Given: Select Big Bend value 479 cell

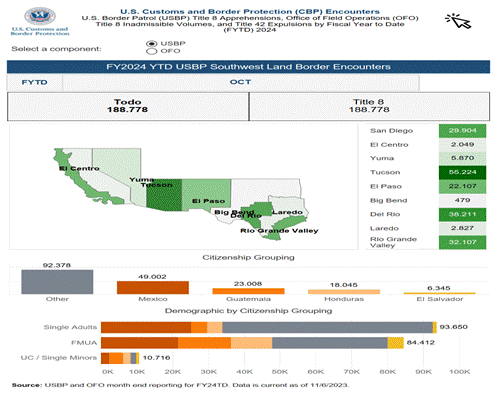Looking at the screenshot, I should pos(462,200).
